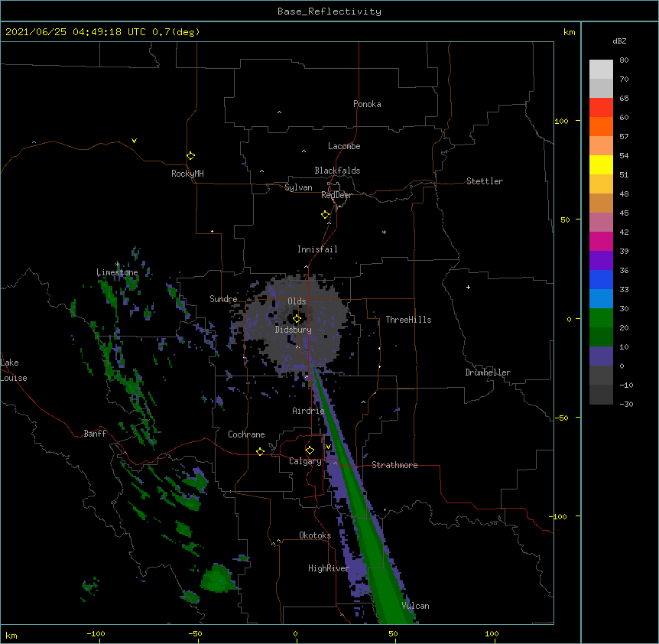
Task: Select the yellow V marker northeast of Calgary
Action: tap(328, 447)
